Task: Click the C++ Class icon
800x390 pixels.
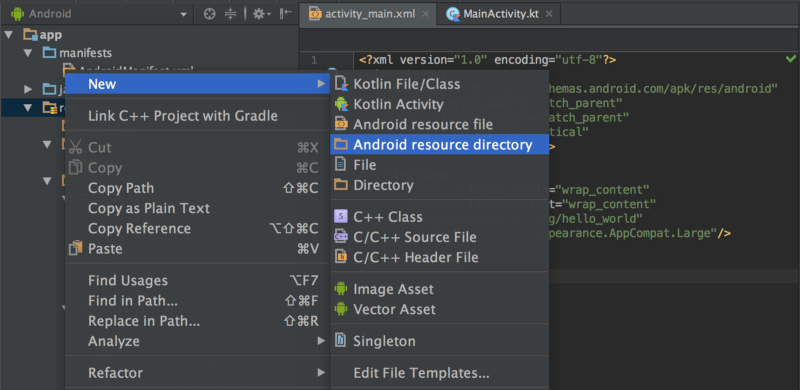Action: click(x=341, y=216)
